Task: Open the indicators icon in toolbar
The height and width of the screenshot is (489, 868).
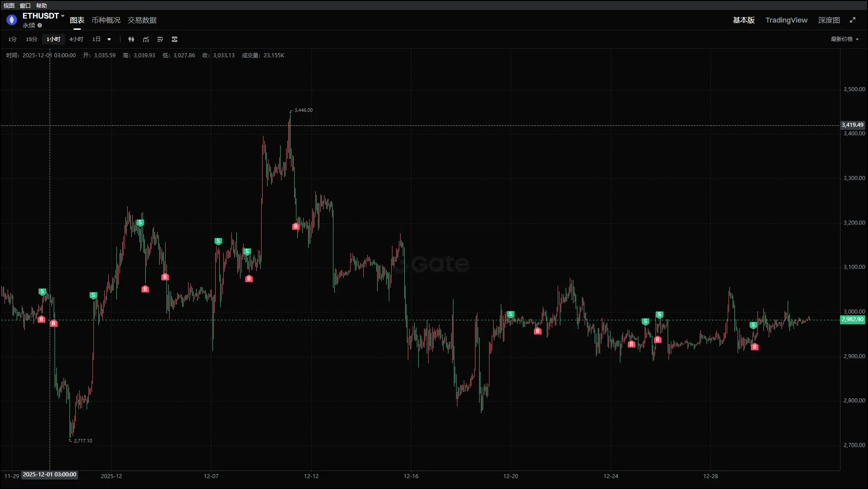Action: (x=146, y=39)
